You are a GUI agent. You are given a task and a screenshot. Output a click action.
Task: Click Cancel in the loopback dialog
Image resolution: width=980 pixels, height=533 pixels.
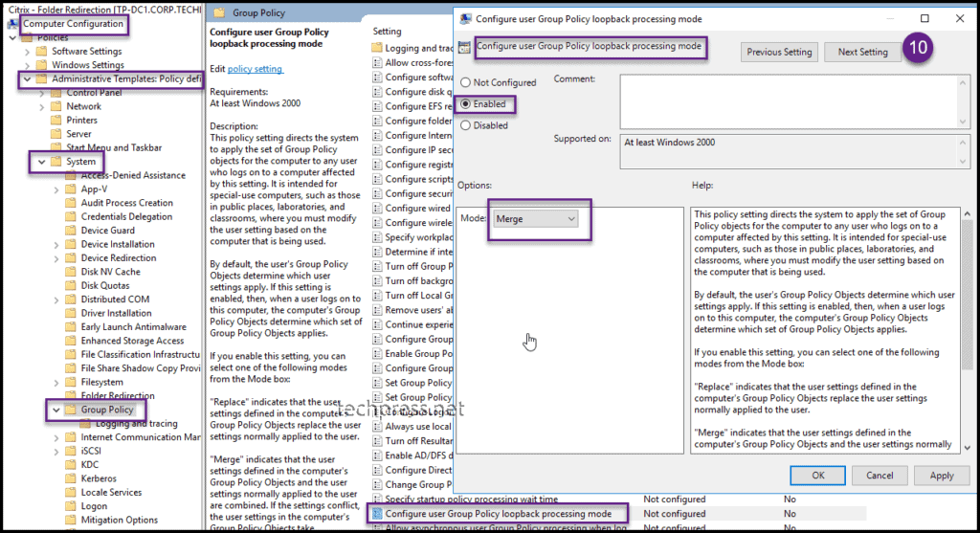tap(880, 475)
